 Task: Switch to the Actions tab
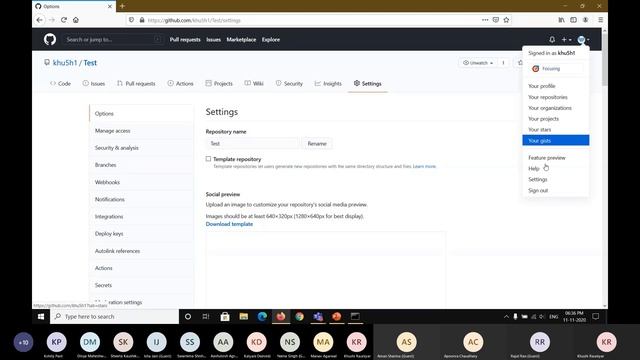180,83
